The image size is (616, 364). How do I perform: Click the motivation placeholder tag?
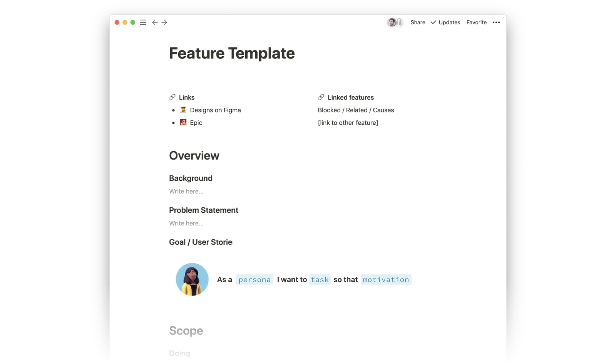tap(386, 280)
